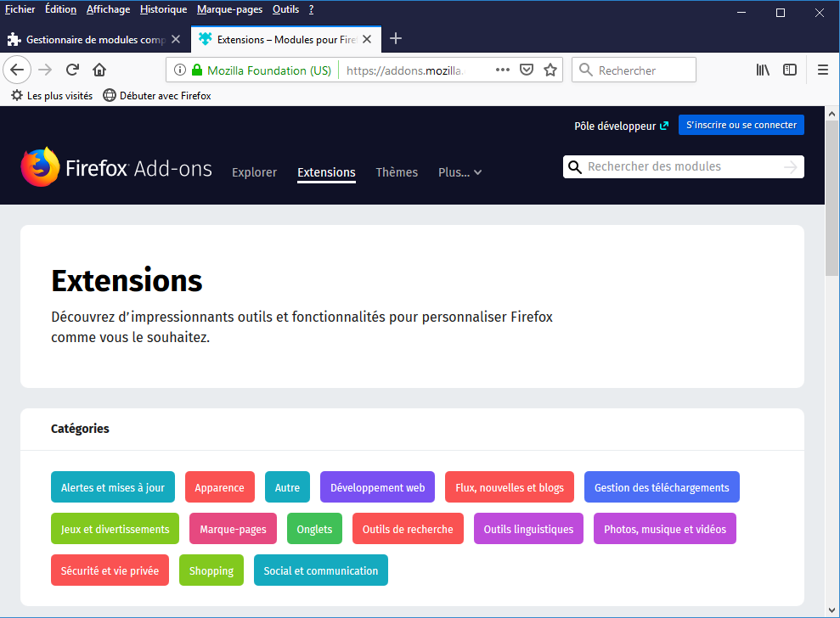Open Outils de recherche category
The image size is (840, 618).
click(x=408, y=529)
